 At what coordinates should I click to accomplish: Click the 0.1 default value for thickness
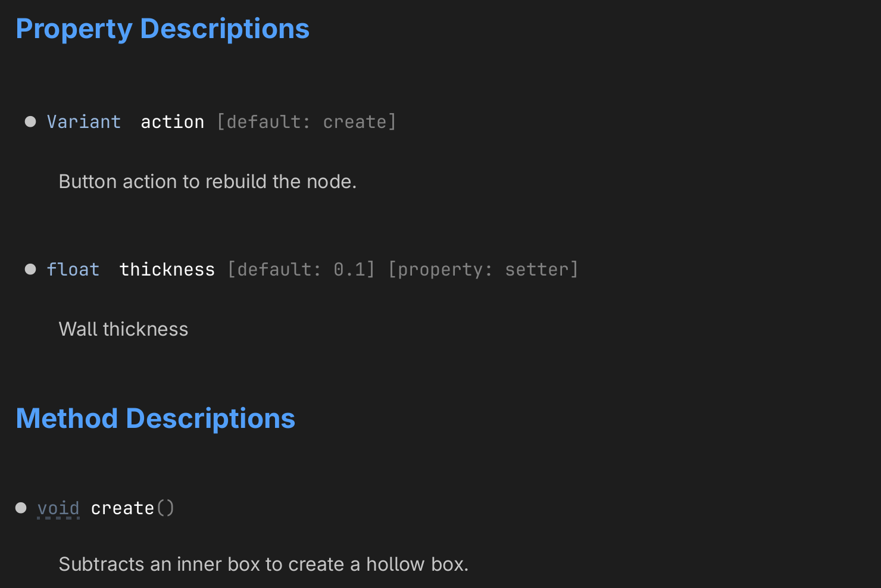point(349,270)
